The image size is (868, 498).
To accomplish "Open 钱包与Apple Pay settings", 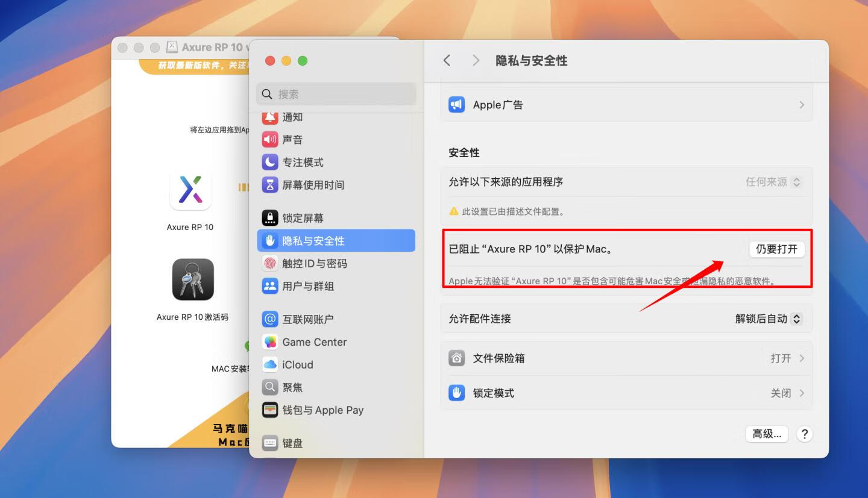I will pos(323,410).
